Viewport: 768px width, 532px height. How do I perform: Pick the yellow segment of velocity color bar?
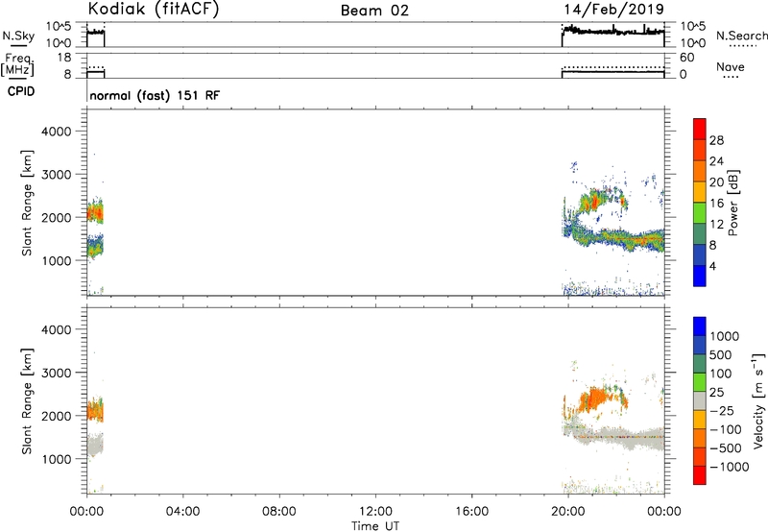(x=700, y=420)
